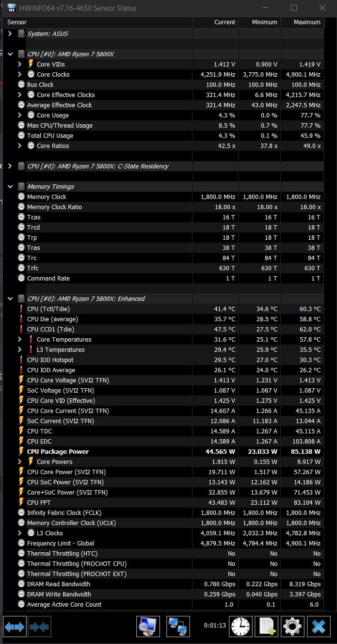Select the Thermal Throttling (HTC) row

pos(62,553)
